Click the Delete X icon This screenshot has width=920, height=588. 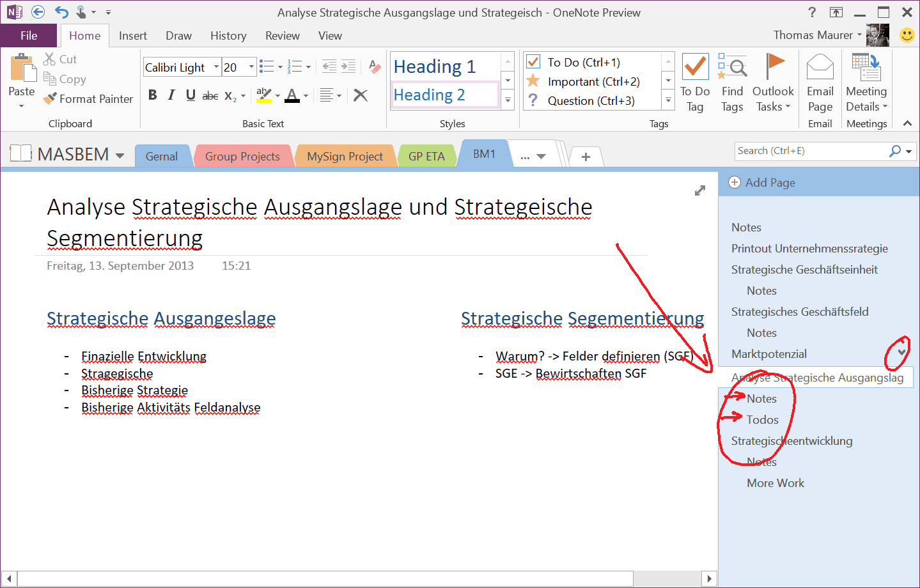pos(361,95)
